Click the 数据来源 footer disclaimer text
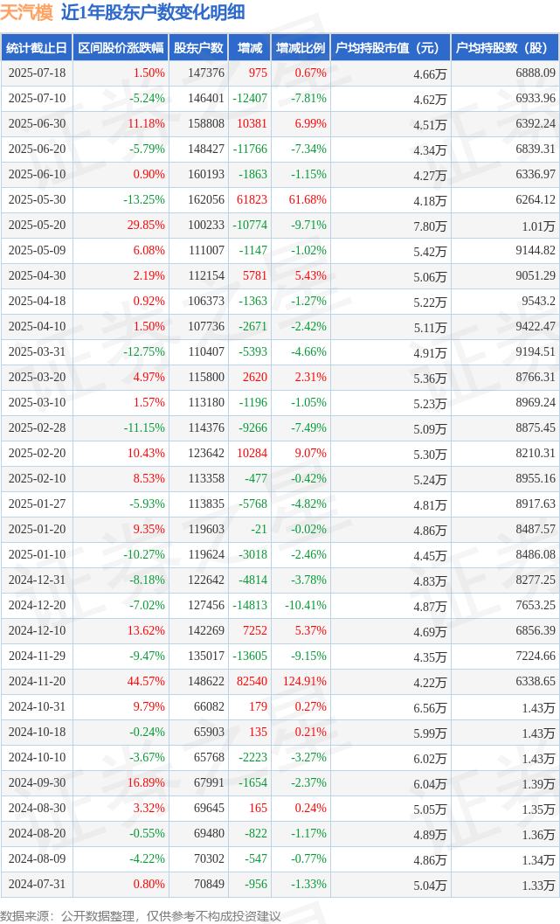Image resolution: width=560 pixels, height=924 pixels. [141, 916]
